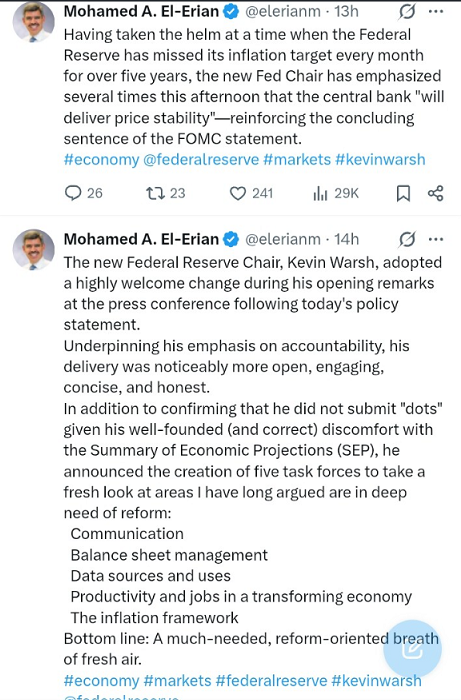Screen dimensions: 461x700
Task: Open the #economy hashtag in the first tweet
Action: click(102, 159)
